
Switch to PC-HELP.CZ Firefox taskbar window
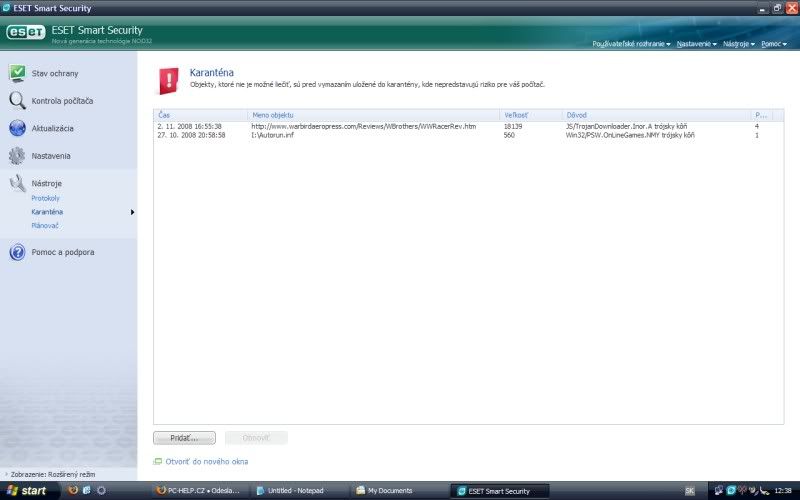coord(198,491)
